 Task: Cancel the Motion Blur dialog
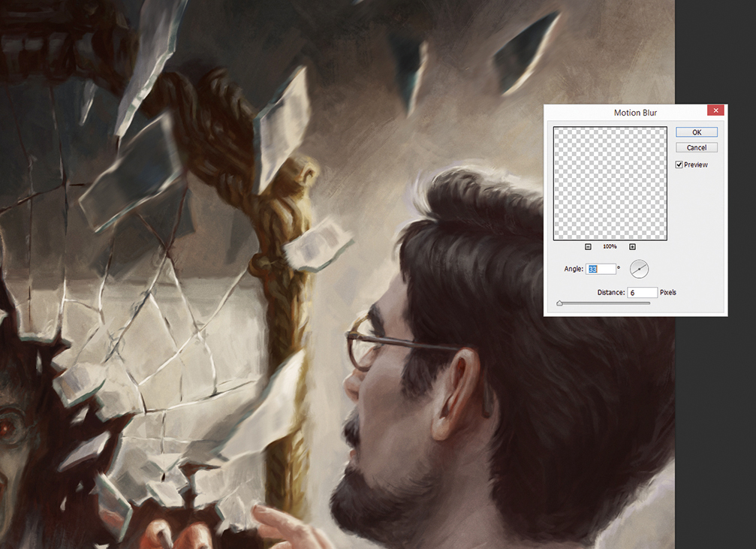696,148
